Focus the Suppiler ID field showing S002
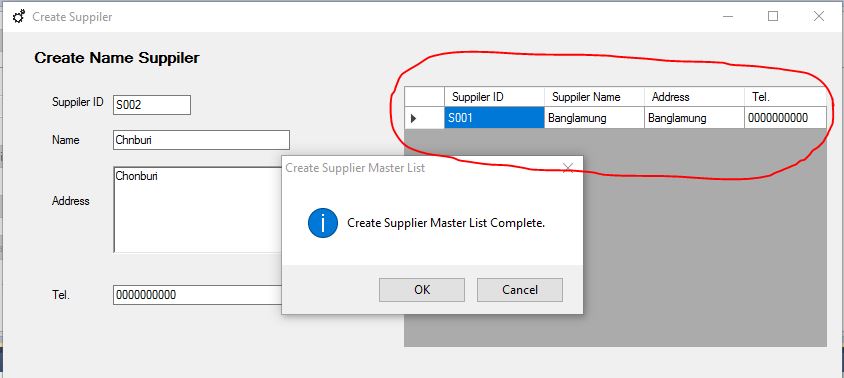Viewport: 844px width, 378px height. pyautogui.click(x=152, y=105)
